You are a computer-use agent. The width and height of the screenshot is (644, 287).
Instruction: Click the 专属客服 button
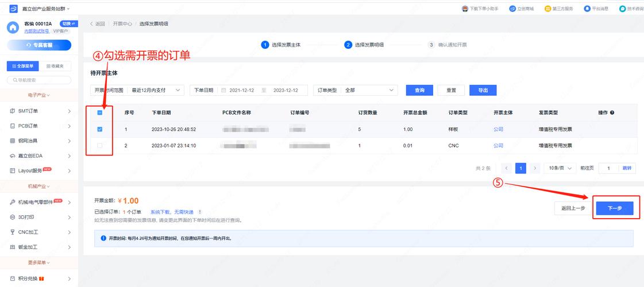pos(39,45)
